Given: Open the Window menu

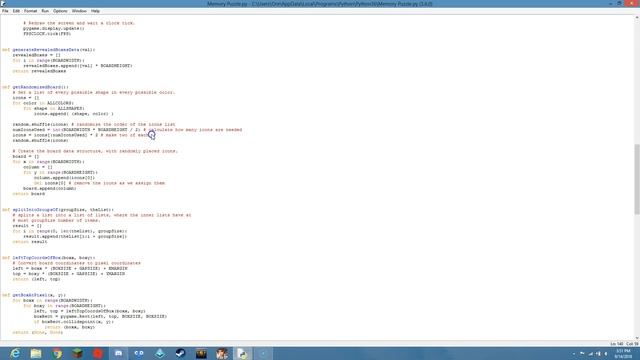Looking at the screenshot, I should click(79, 11).
